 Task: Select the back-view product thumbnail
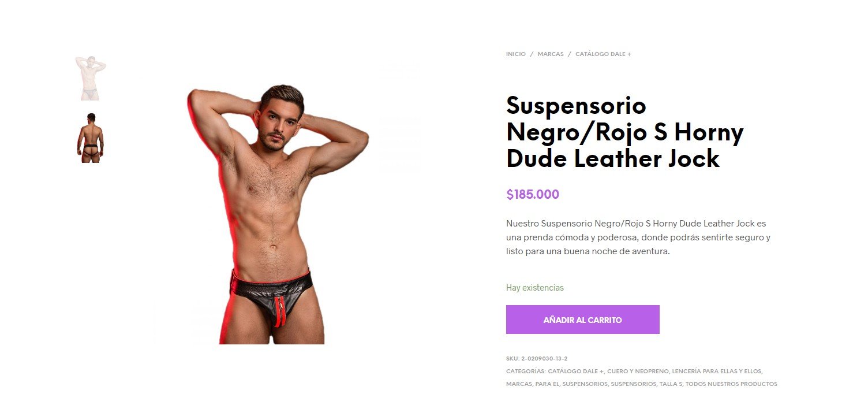point(91,138)
